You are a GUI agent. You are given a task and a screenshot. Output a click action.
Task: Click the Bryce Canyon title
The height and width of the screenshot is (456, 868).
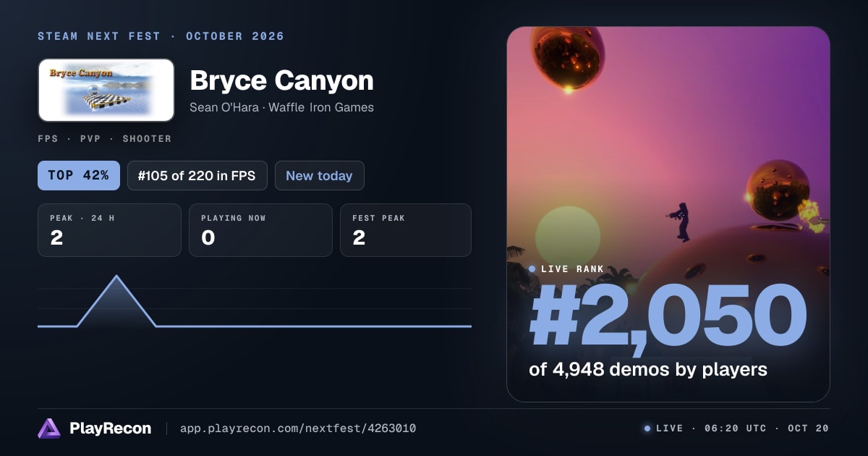(281, 80)
